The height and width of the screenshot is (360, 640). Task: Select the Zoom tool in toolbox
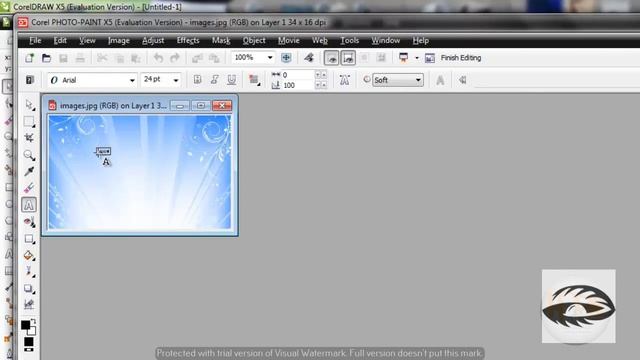tap(29, 155)
